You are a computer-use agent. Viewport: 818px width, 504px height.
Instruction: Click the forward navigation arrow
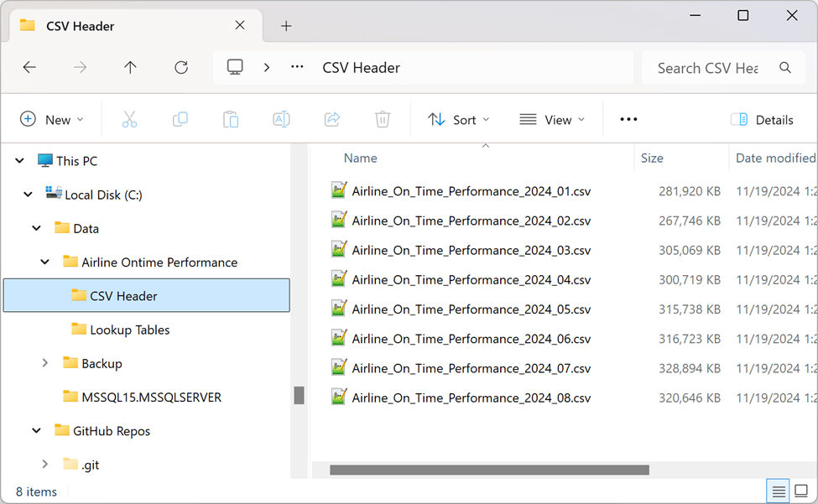point(80,67)
